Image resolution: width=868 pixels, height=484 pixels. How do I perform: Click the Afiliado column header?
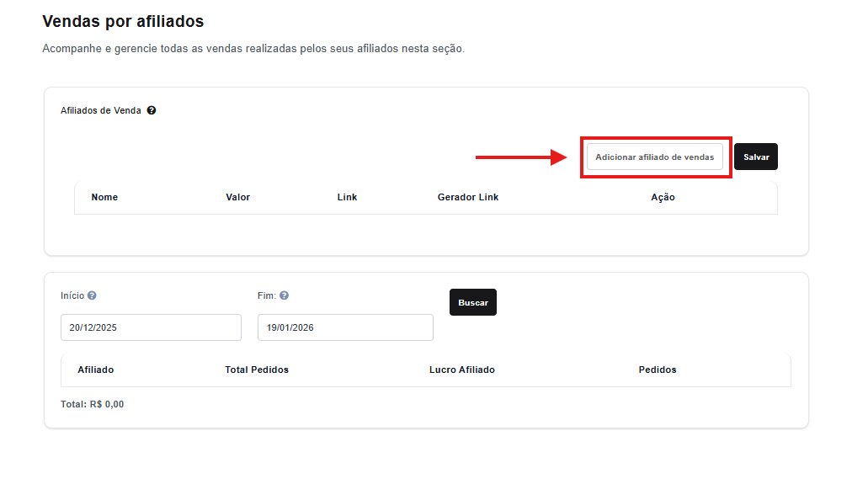[96, 370]
